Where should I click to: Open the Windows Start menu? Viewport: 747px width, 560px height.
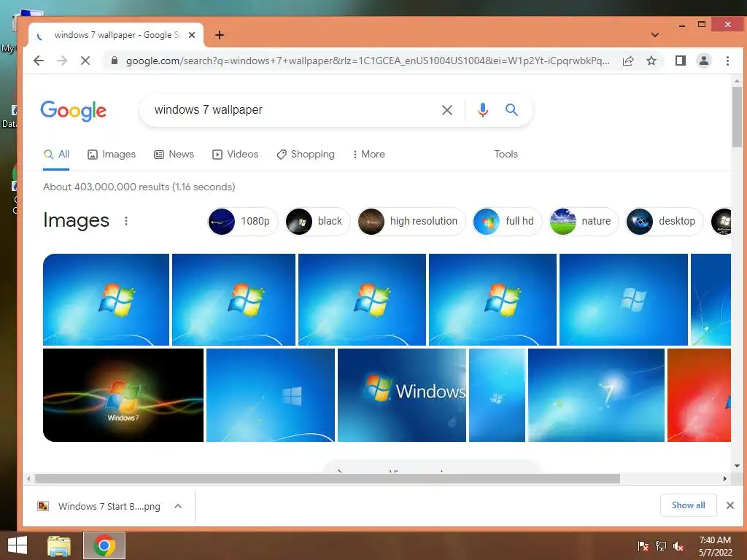pyautogui.click(x=18, y=545)
